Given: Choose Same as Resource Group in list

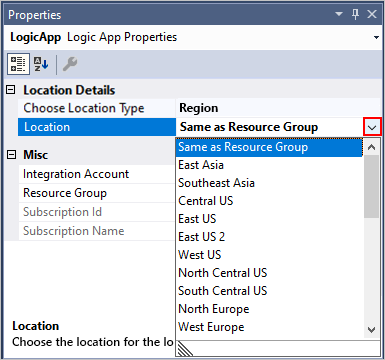Looking at the screenshot, I should 269,147.
